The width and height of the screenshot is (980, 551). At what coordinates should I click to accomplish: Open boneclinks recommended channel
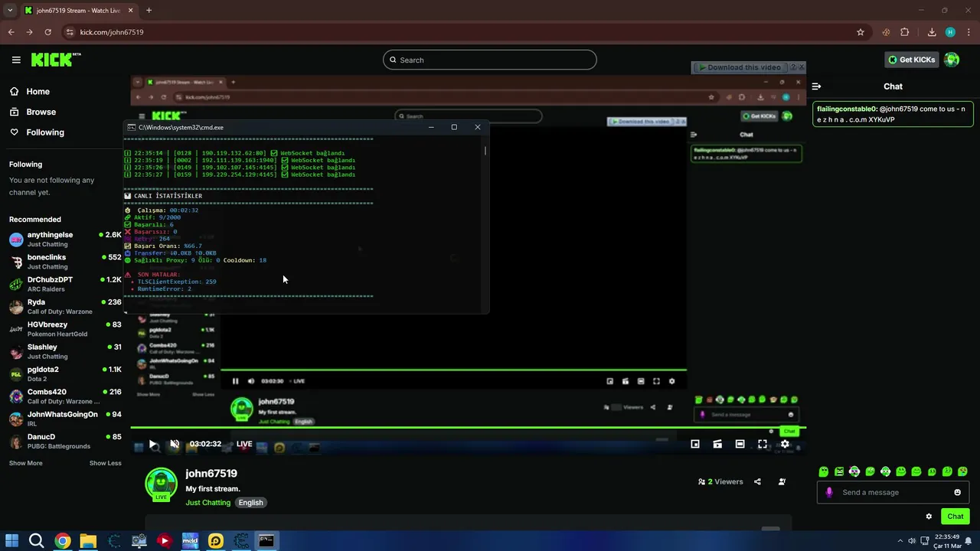[x=65, y=262]
